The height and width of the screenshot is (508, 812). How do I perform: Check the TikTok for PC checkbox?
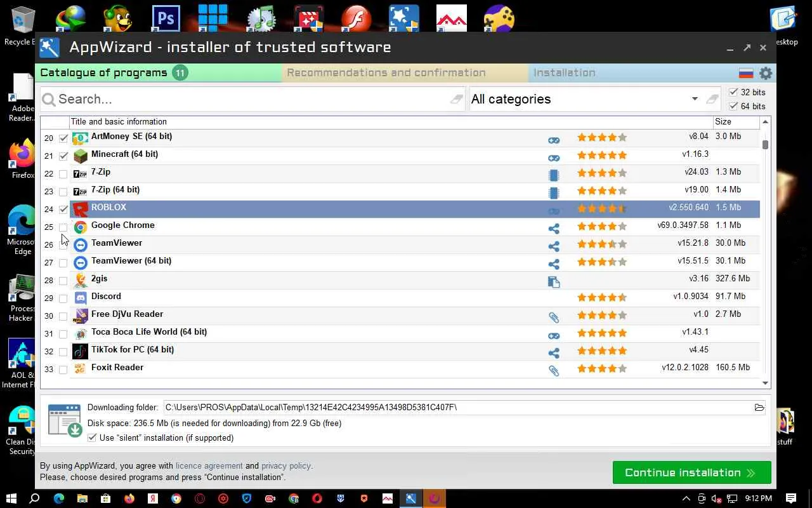[63, 351]
